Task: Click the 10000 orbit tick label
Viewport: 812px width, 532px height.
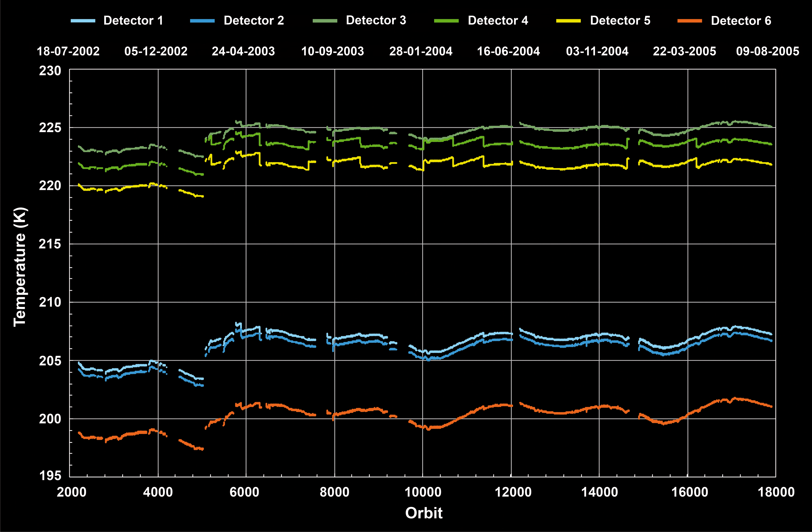Action: (x=423, y=492)
